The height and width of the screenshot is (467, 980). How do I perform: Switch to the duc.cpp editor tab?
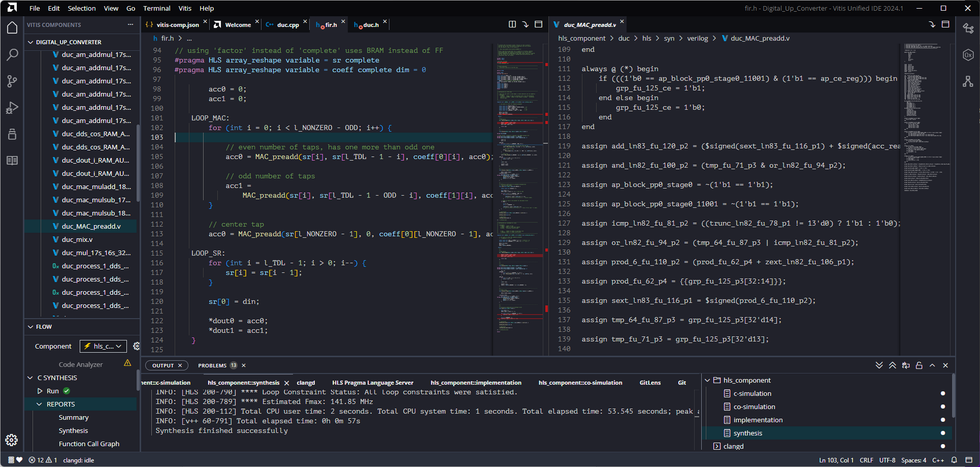pyautogui.click(x=287, y=25)
